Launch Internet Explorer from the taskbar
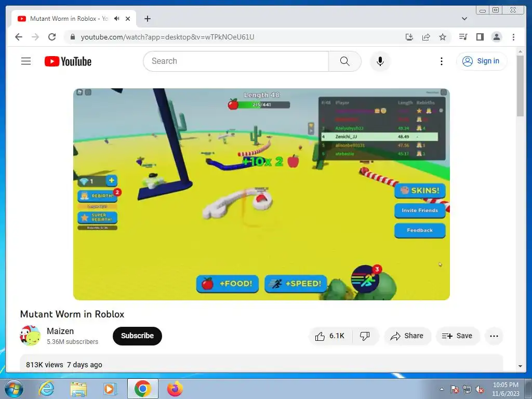 click(46, 389)
